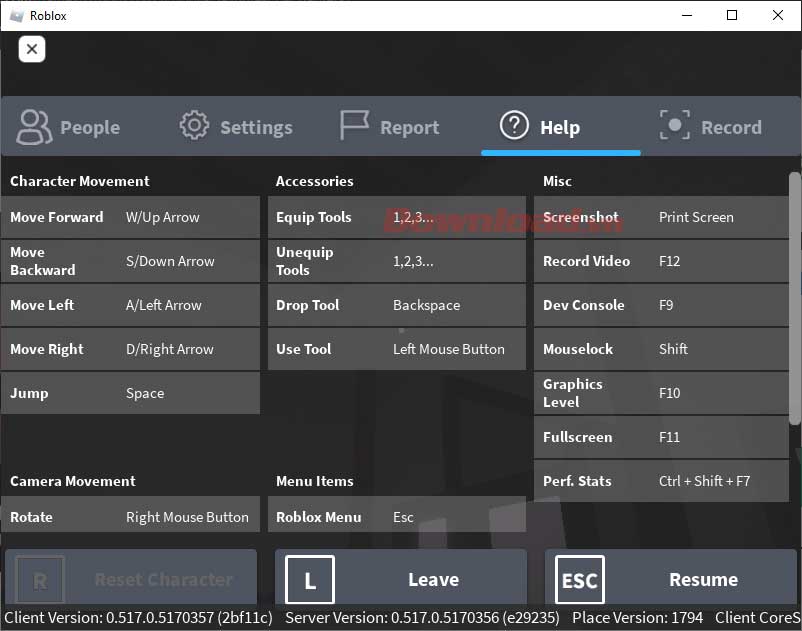The width and height of the screenshot is (802, 631).
Task: Click the Resume button
Action: click(671, 580)
